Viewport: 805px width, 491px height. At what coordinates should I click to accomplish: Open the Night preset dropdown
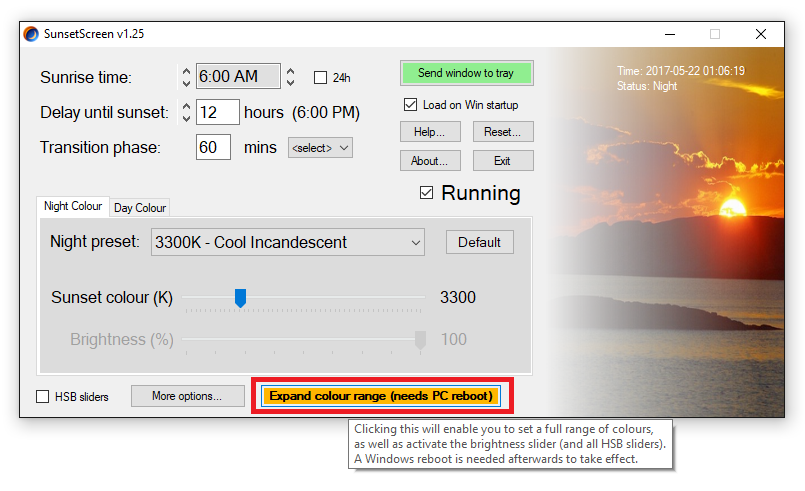288,242
